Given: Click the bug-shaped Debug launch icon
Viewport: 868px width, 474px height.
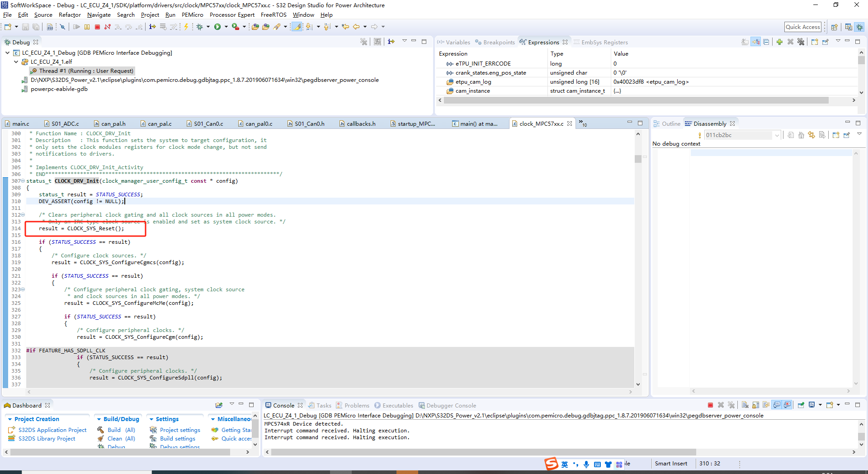Looking at the screenshot, I should [199, 27].
